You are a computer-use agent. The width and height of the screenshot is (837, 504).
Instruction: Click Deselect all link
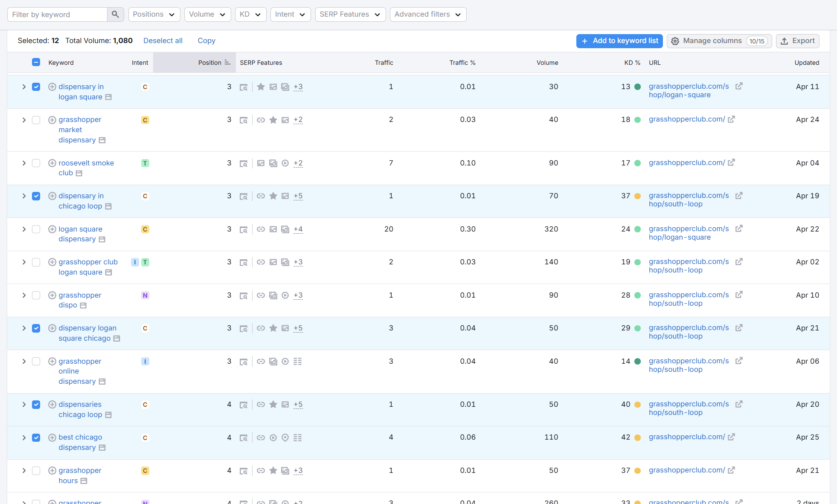tap(163, 41)
